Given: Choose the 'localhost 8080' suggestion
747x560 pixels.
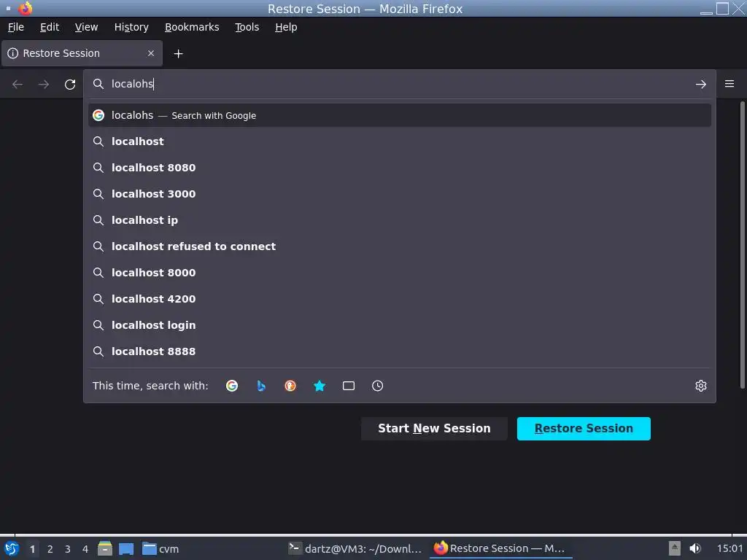Looking at the screenshot, I should pyautogui.click(x=399, y=168).
